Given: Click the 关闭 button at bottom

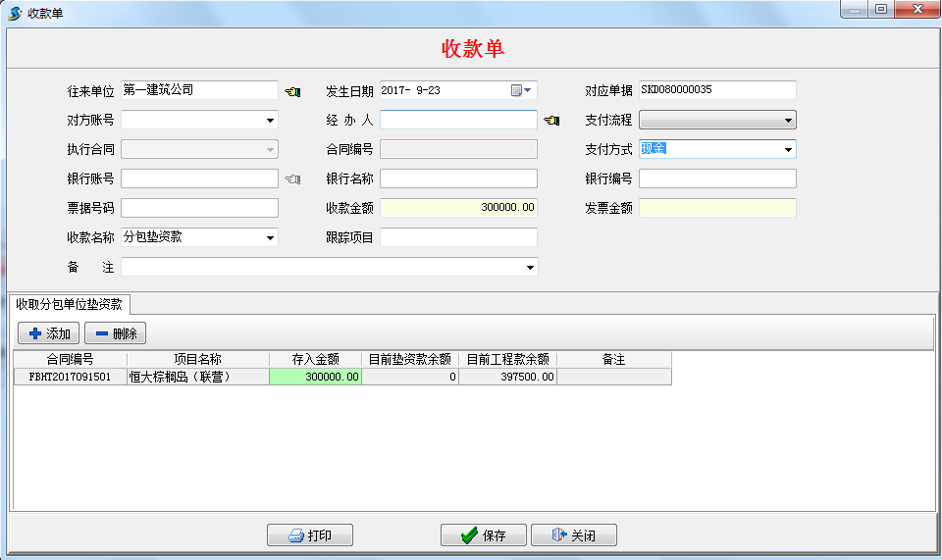Looking at the screenshot, I should (x=573, y=535).
